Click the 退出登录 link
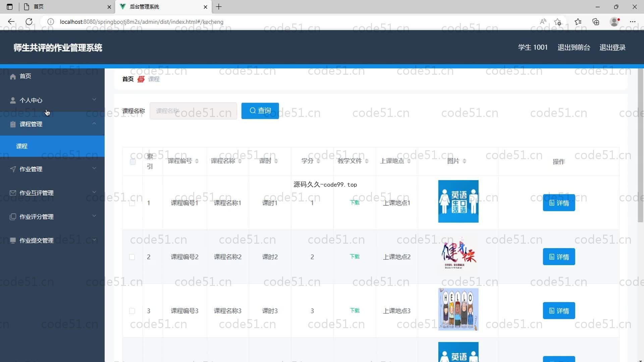 point(612,48)
